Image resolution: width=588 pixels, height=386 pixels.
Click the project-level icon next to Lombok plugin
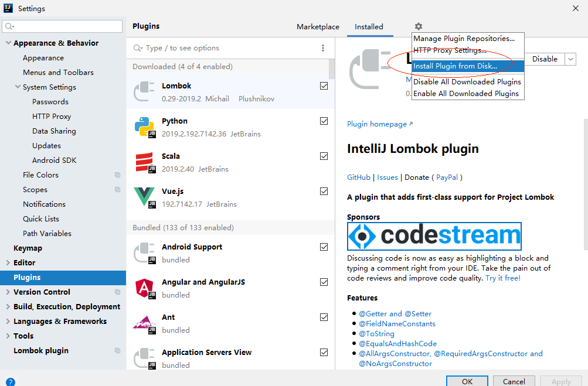[117, 351]
